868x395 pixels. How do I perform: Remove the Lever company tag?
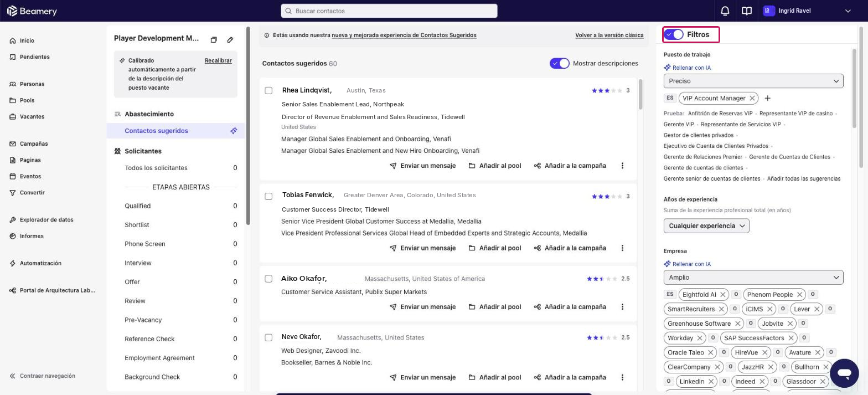tap(817, 309)
